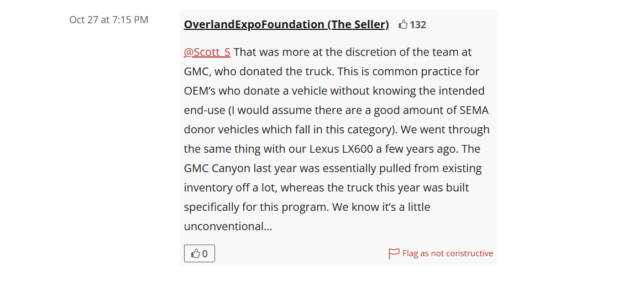The height and width of the screenshot is (285, 644).
Task: Click the thumbs-up icon inside the vote button
Action: click(195, 253)
